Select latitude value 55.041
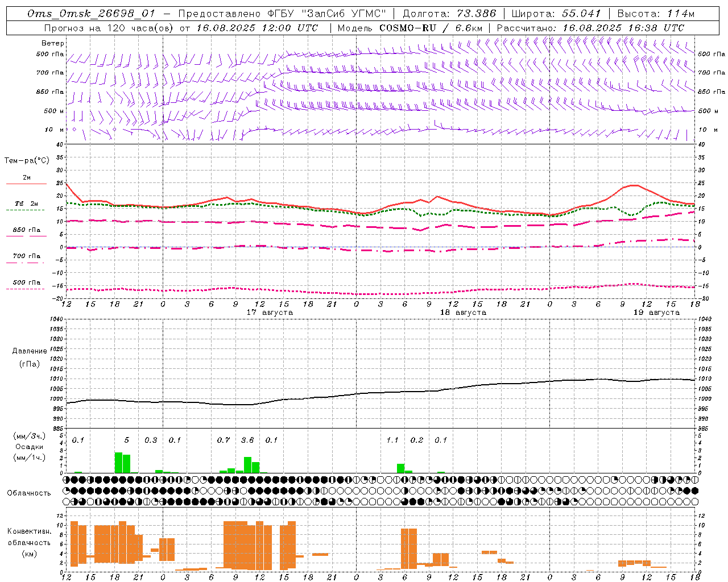Screen dimensions: 728x582 [x=581, y=14]
